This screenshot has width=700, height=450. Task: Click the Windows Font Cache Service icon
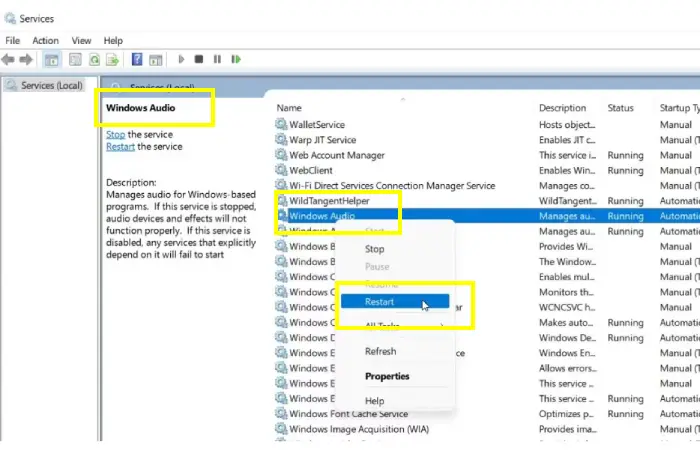[x=281, y=413]
